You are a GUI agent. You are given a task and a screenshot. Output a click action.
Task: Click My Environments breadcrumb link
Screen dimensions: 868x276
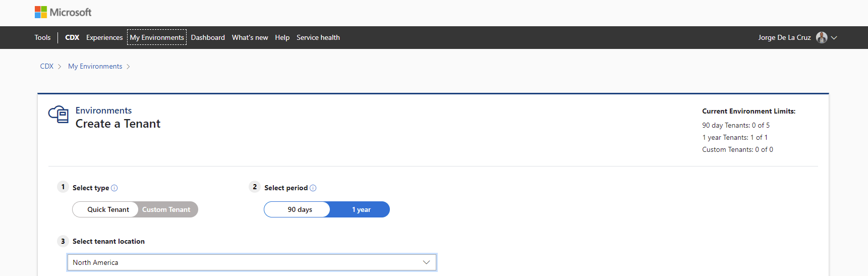tap(95, 66)
